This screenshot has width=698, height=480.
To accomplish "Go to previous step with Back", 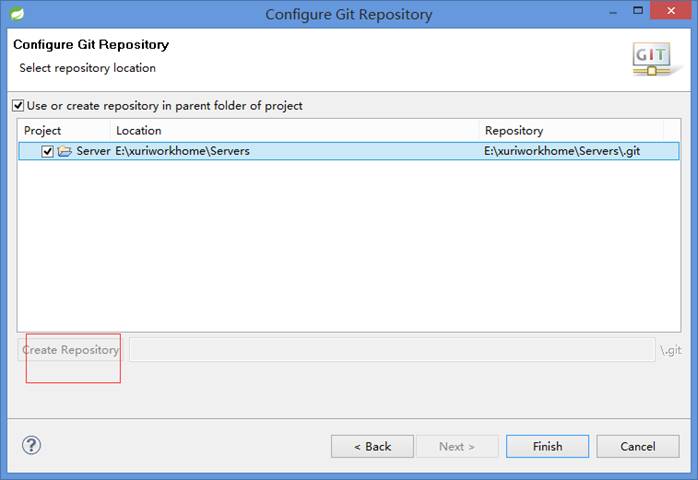I will pyautogui.click(x=372, y=446).
